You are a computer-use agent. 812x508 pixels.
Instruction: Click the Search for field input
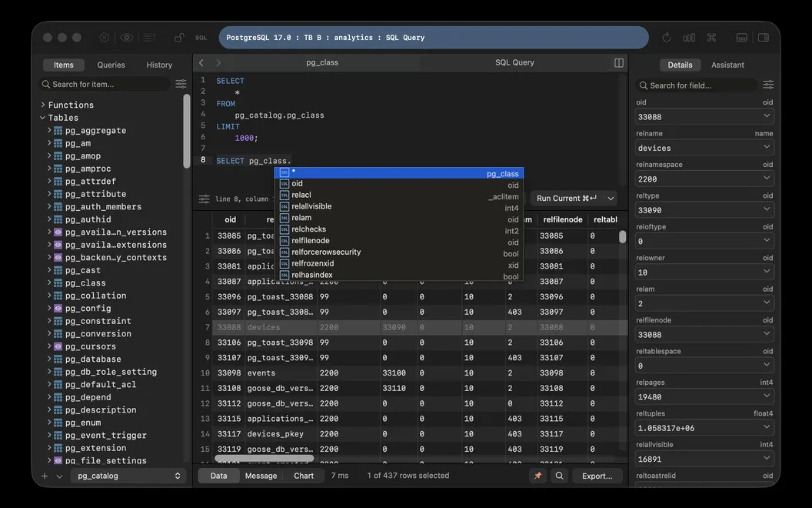[697, 85]
